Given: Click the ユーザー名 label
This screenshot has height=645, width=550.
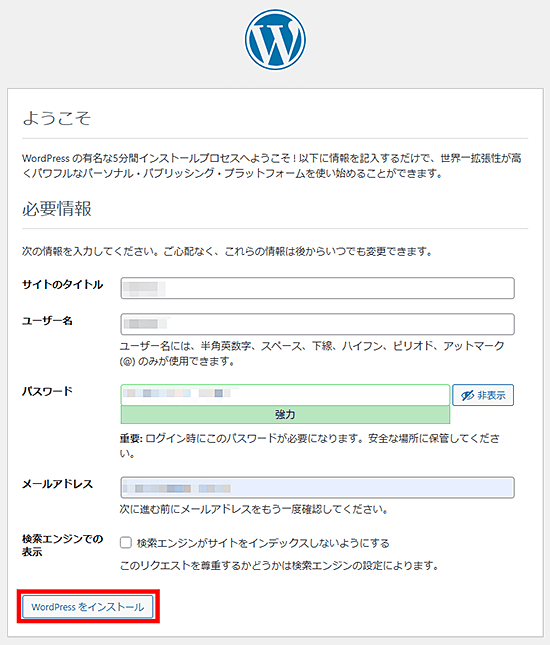Looking at the screenshot, I should (x=47, y=321).
